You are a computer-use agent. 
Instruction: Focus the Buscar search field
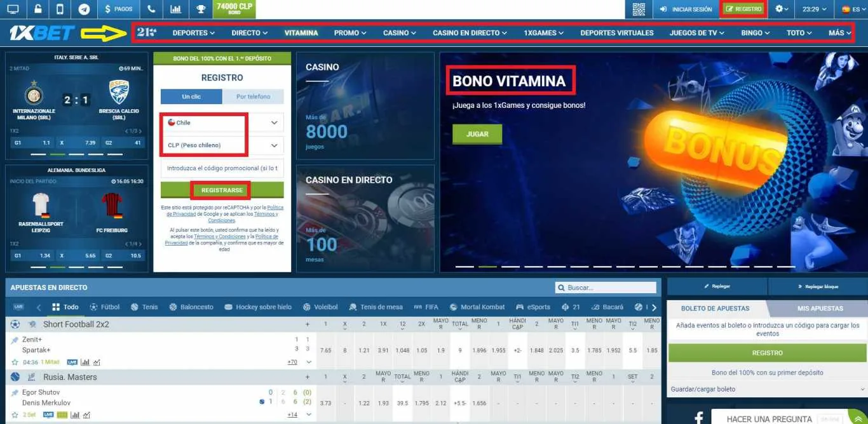pyautogui.click(x=606, y=288)
